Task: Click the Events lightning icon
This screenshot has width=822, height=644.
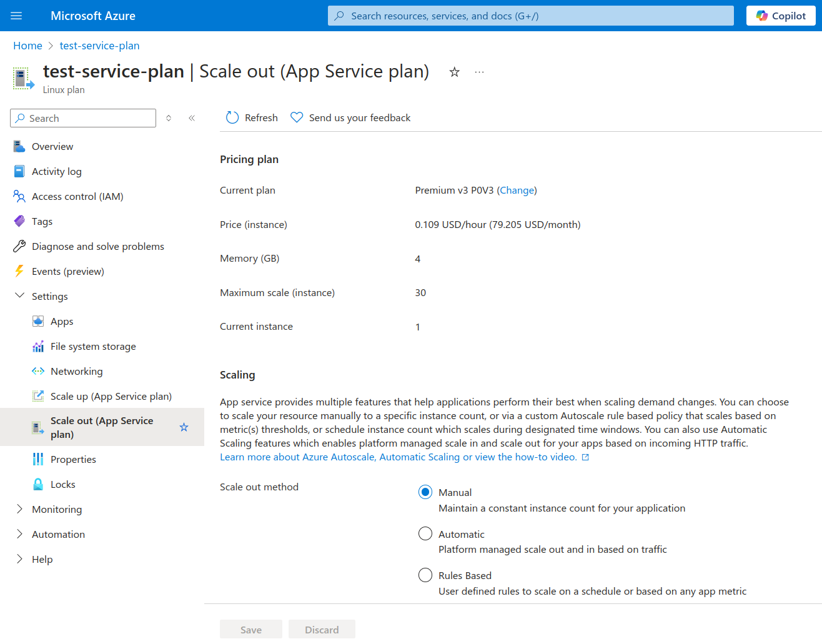Action: [19, 271]
